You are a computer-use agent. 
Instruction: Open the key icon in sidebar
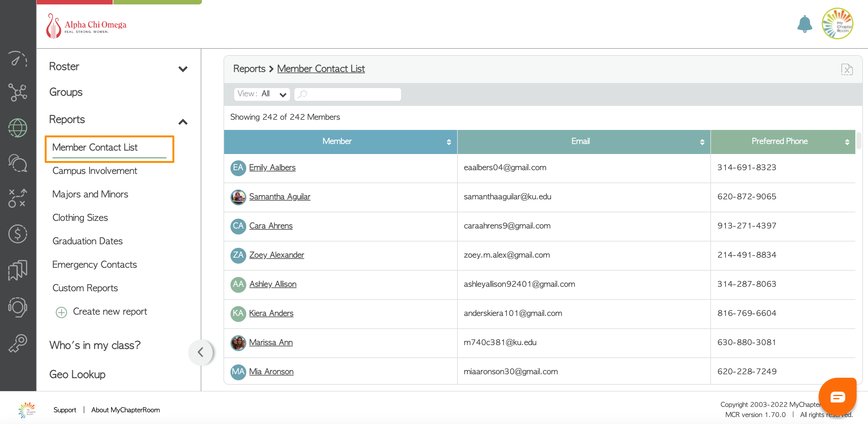[x=17, y=343]
